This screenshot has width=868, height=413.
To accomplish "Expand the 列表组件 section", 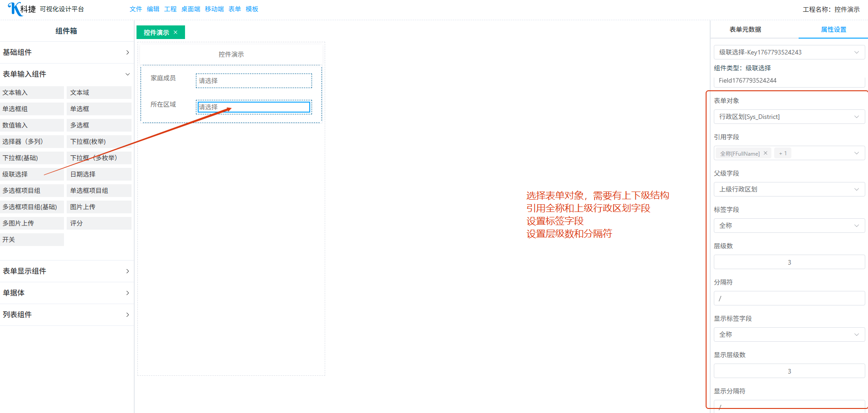I will (66, 315).
